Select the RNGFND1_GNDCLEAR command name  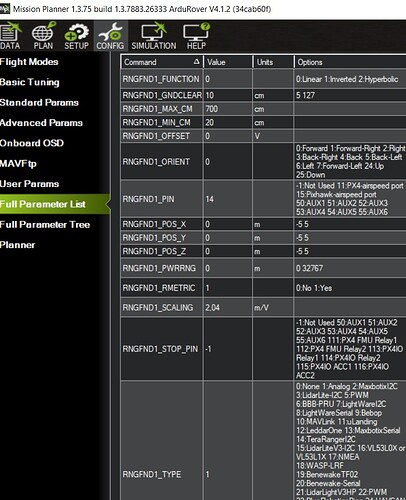click(x=162, y=95)
